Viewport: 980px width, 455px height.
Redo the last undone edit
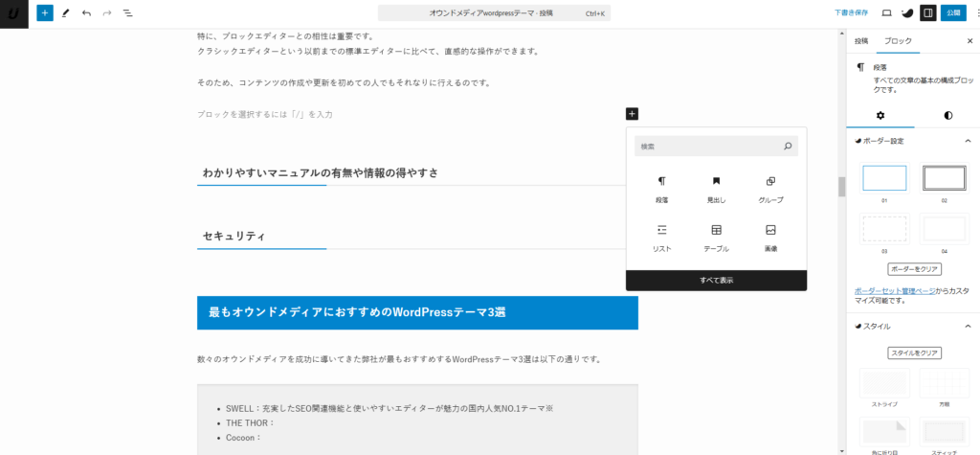pyautogui.click(x=107, y=12)
